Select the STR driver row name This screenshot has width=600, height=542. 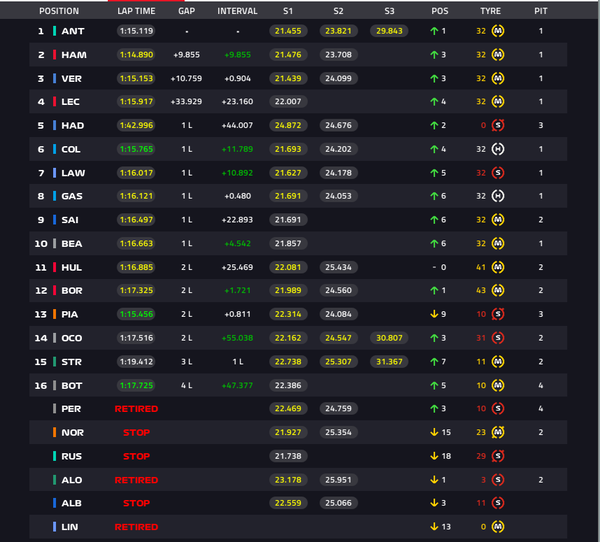coord(72,362)
